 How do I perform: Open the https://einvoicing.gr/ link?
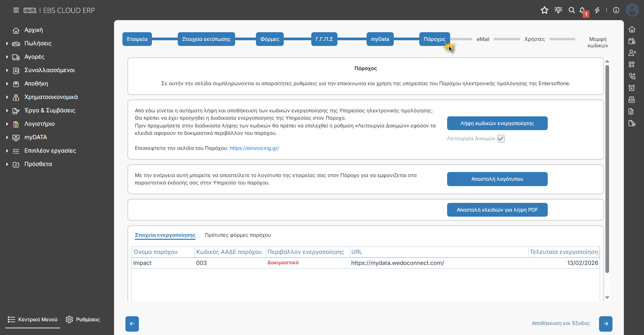(254, 148)
